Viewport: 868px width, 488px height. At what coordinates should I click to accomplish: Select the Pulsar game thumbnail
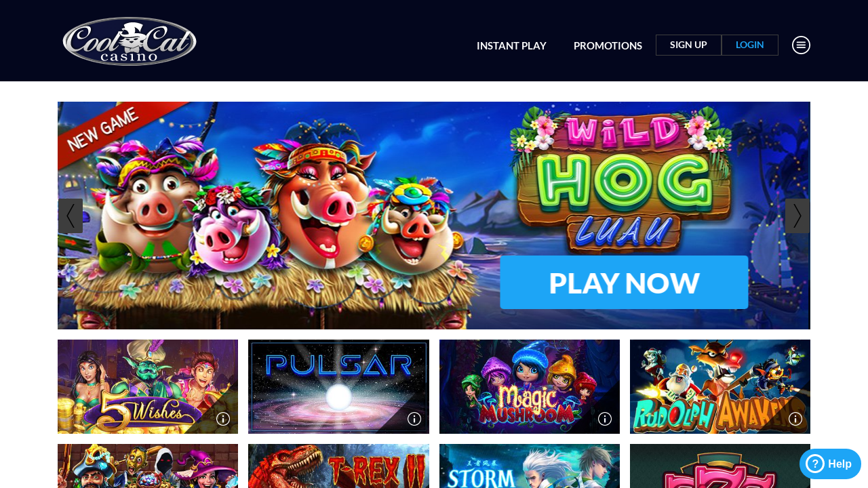pos(338,386)
